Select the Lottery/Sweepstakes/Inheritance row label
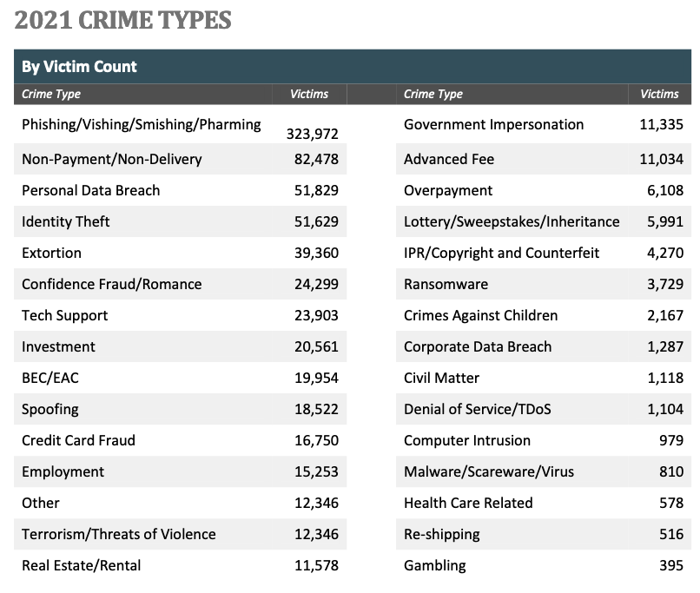The height and width of the screenshot is (593, 700). pos(512,221)
